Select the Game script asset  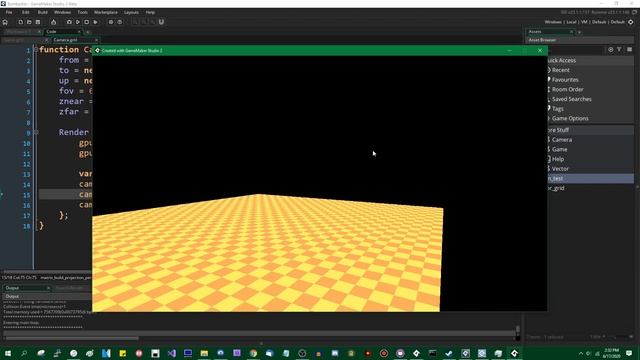tap(559, 149)
